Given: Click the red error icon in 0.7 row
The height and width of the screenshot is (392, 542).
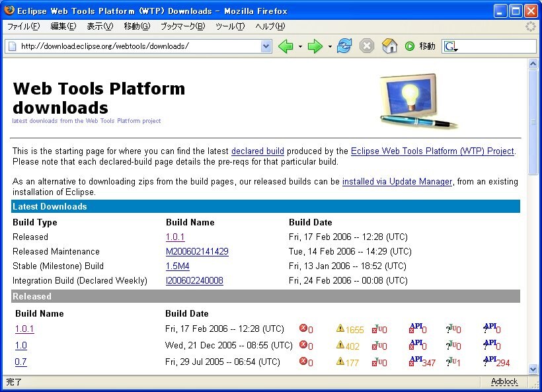Looking at the screenshot, I should pyautogui.click(x=303, y=361).
